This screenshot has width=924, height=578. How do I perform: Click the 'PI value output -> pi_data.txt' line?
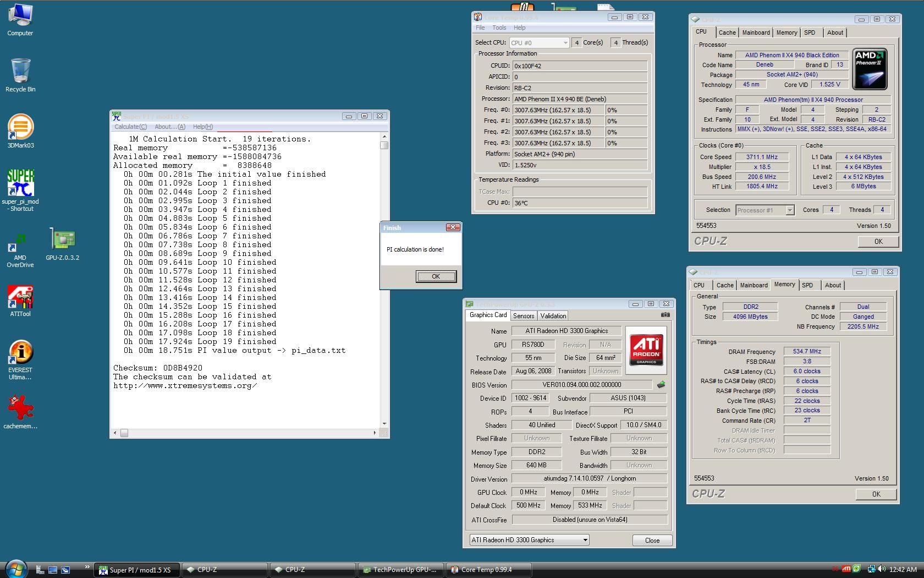[x=235, y=350]
